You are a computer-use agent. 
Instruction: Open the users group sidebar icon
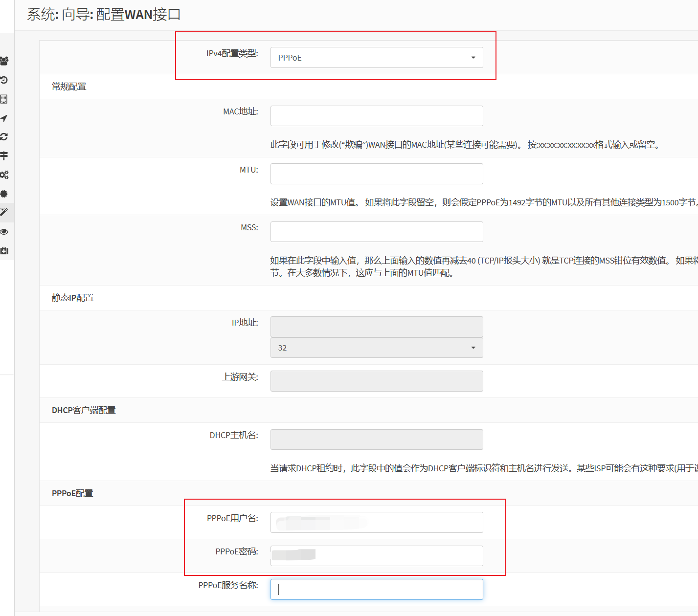click(4, 61)
